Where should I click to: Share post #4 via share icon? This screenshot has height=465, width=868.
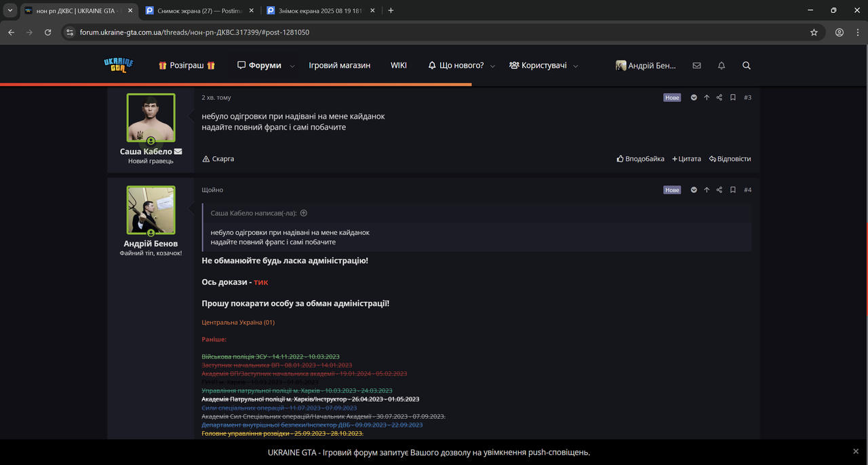(719, 190)
